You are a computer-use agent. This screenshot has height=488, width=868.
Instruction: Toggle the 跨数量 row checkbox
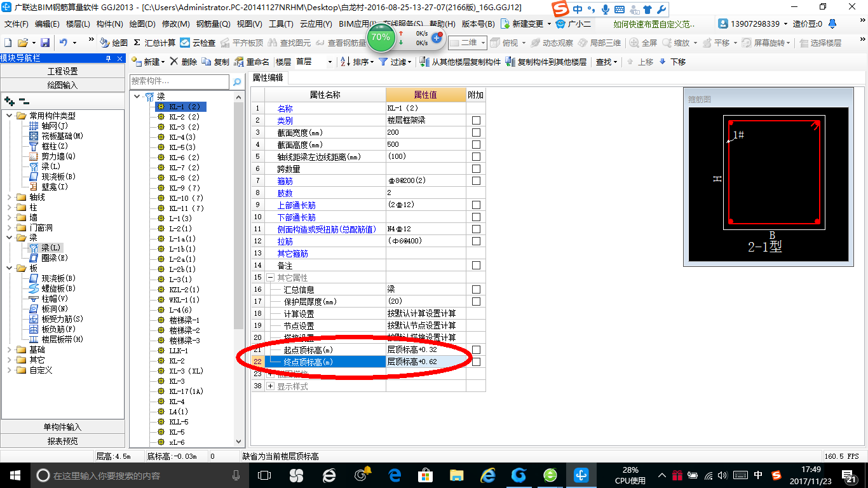476,169
